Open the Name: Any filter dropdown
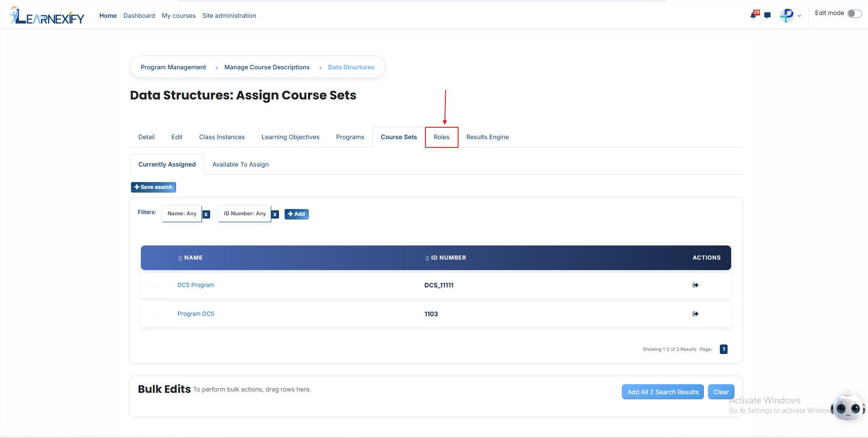Screen dimensions: 868x438 (182, 214)
